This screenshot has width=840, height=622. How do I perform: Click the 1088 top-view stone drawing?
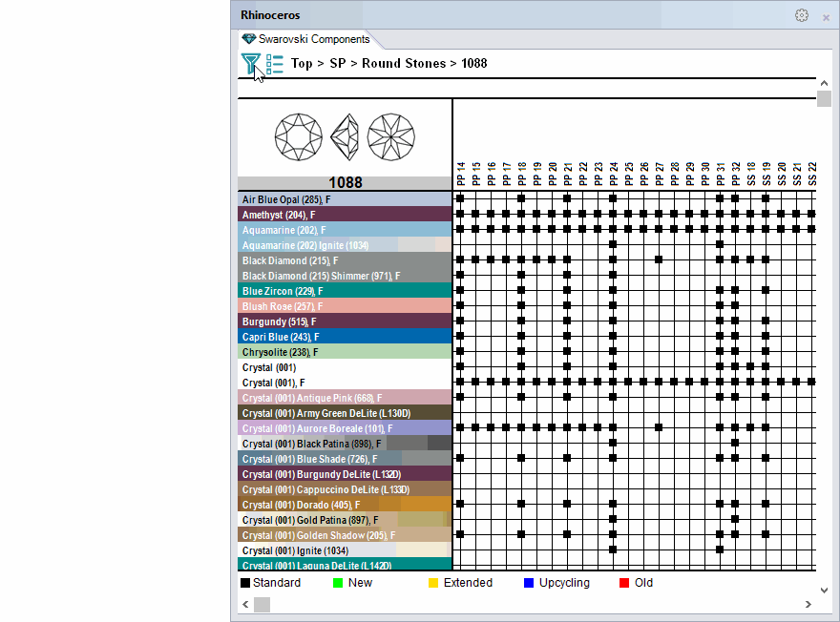tap(299, 137)
